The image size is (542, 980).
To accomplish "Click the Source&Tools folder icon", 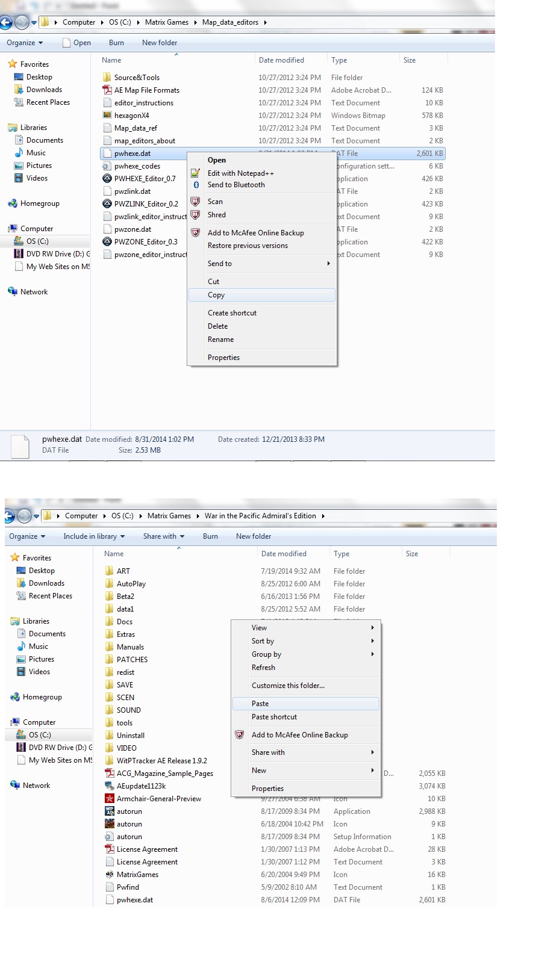I will [107, 78].
